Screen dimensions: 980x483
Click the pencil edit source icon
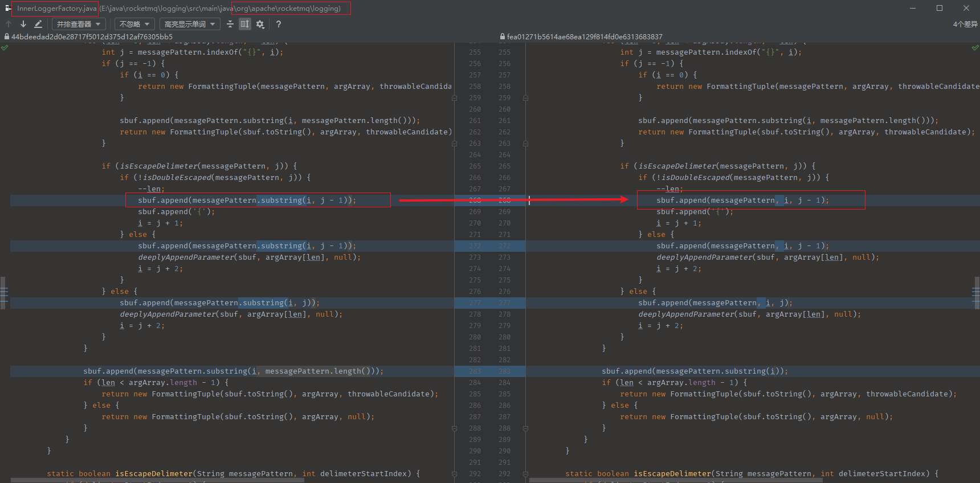point(38,24)
